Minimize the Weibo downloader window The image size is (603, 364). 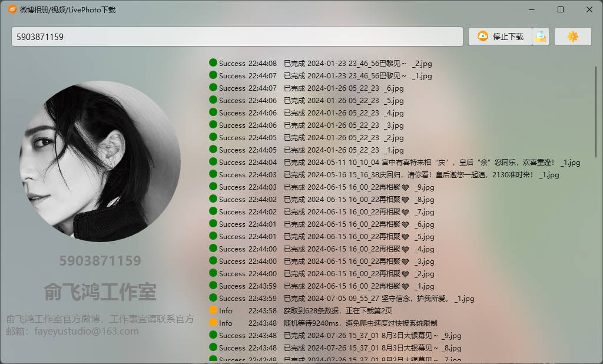pos(532,9)
